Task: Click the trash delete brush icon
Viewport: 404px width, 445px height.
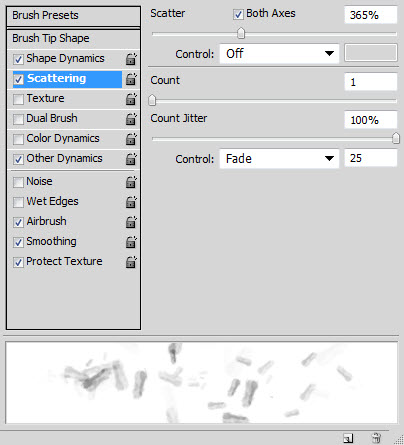Action: [377, 438]
